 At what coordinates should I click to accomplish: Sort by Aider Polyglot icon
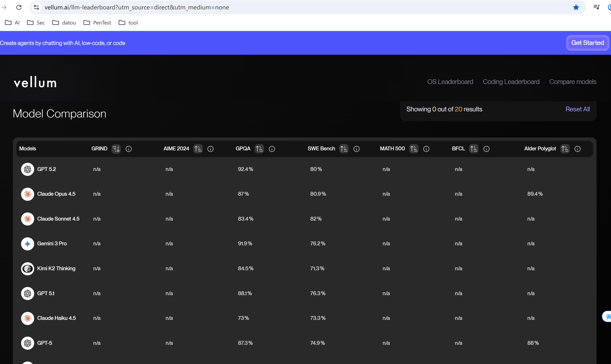pyautogui.click(x=565, y=149)
